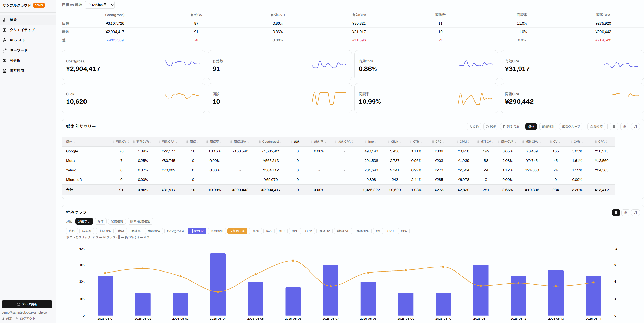Toggle the 商談CPA metric chip

point(154,231)
